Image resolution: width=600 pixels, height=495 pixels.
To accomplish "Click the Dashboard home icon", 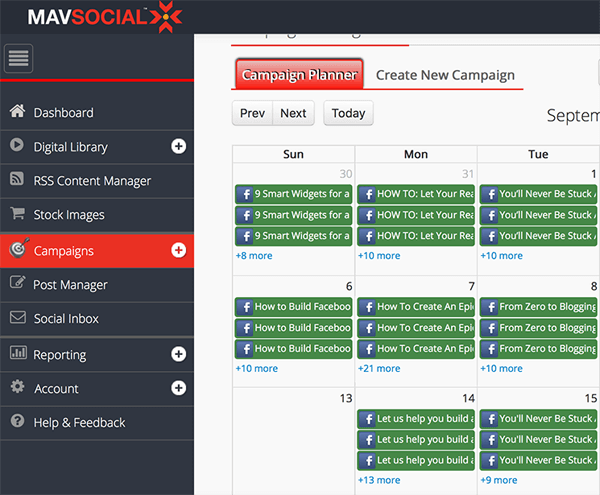I will (x=17, y=111).
